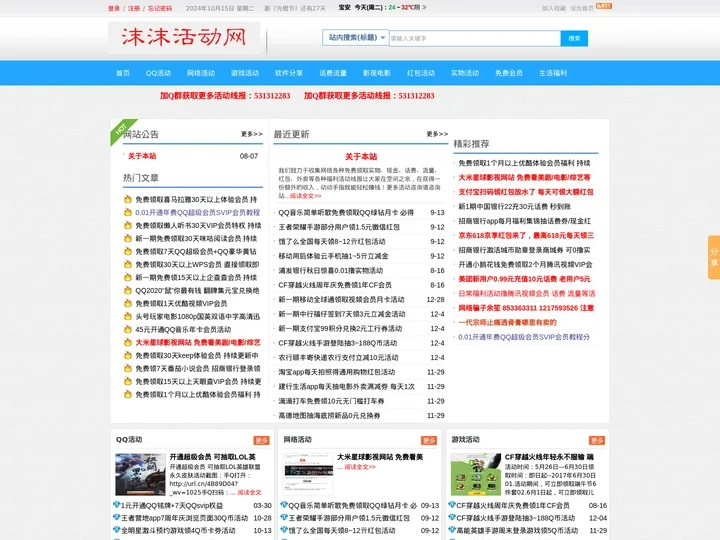Click the blue 搜索 button
The width and height of the screenshot is (720, 540).
click(574, 38)
